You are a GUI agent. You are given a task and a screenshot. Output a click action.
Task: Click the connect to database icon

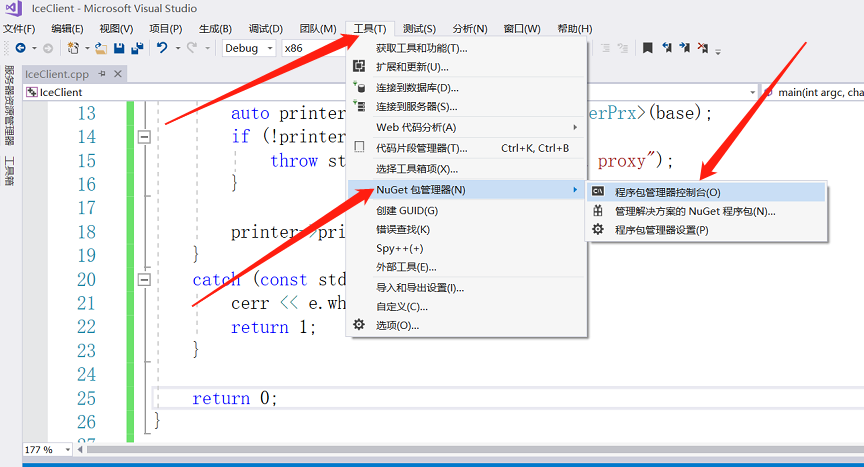(x=359, y=87)
